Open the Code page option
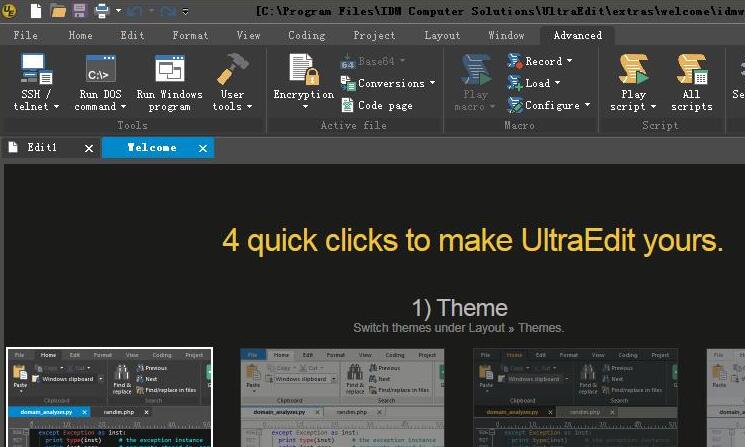The image size is (745, 447). pyautogui.click(x=376, y=105)
